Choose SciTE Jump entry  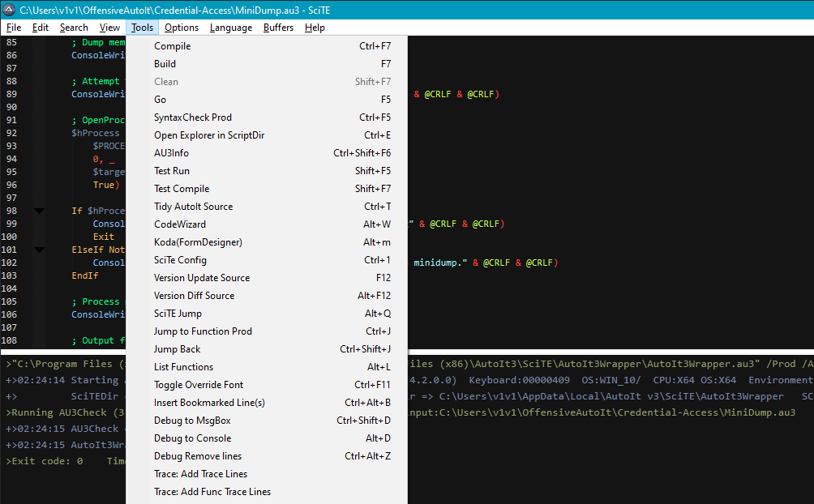[267, 314]
